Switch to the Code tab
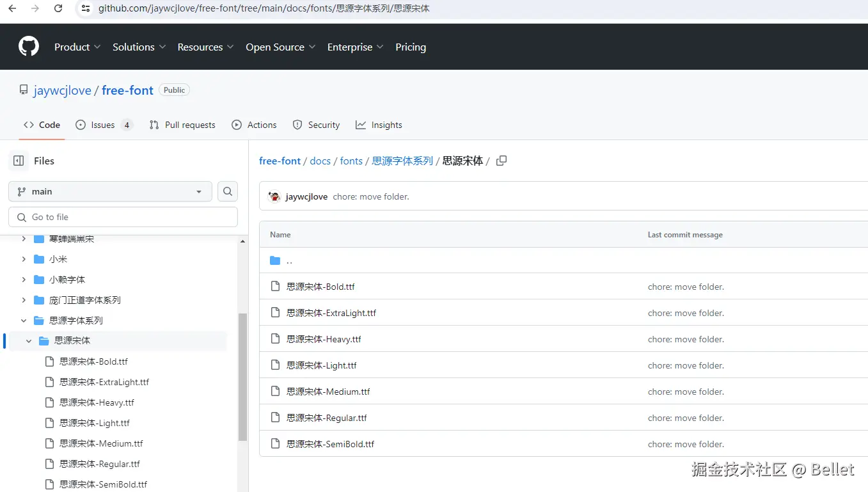The image size is (868, 492). (x=42, y=125)
